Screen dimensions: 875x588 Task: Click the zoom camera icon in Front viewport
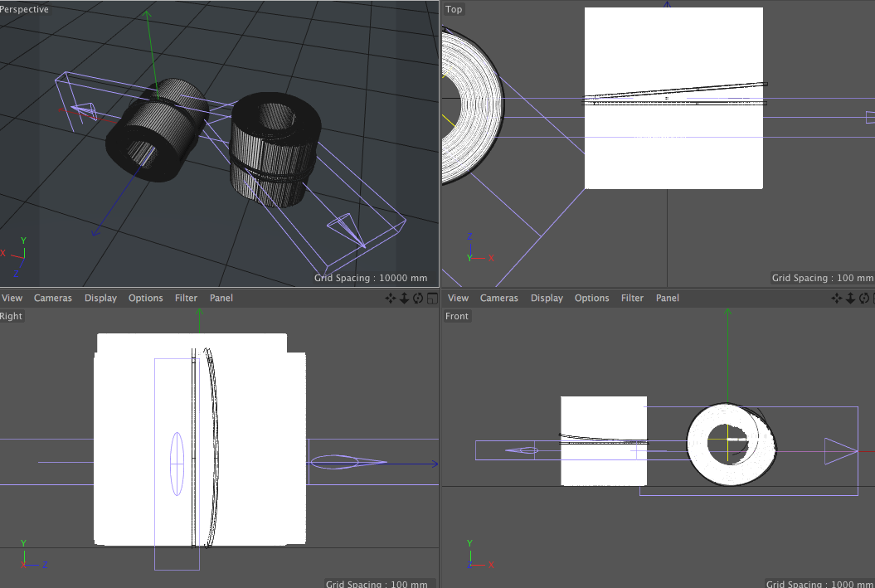(x=850, y=299)
